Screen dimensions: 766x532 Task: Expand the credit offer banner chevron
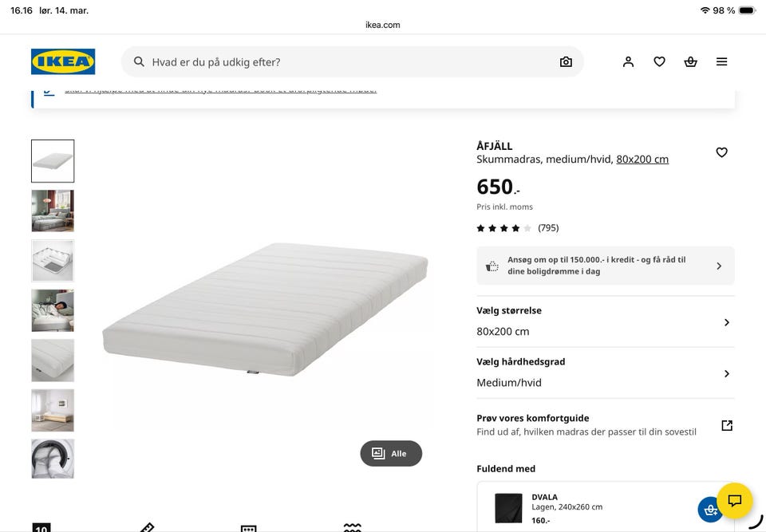point(719,266)
